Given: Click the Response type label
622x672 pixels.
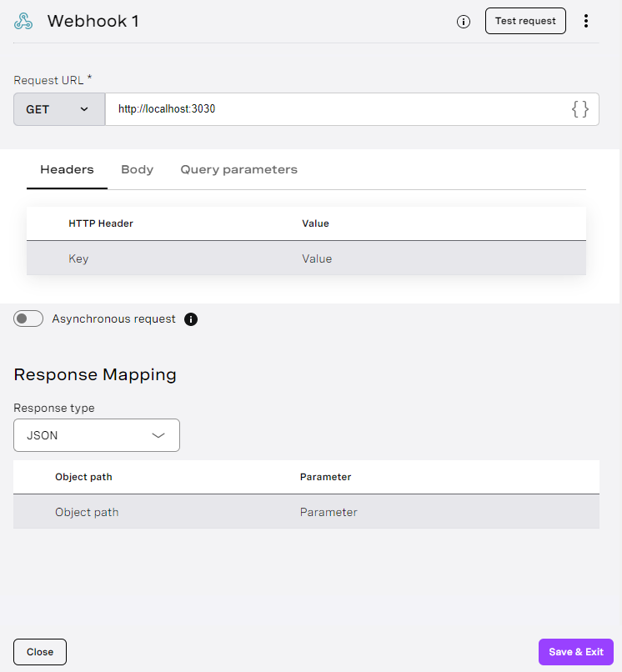Looking at the screenshot, I should click(54, 408).
